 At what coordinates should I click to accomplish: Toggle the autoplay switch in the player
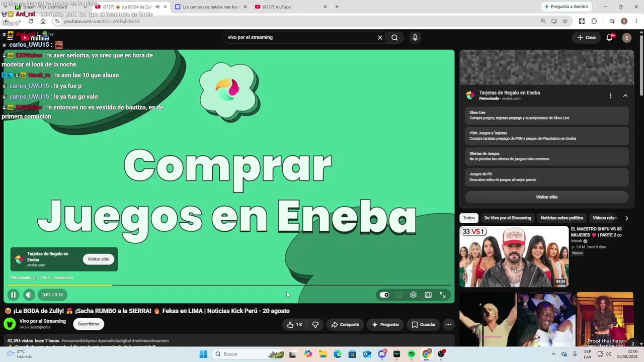[x=384, y=295]
